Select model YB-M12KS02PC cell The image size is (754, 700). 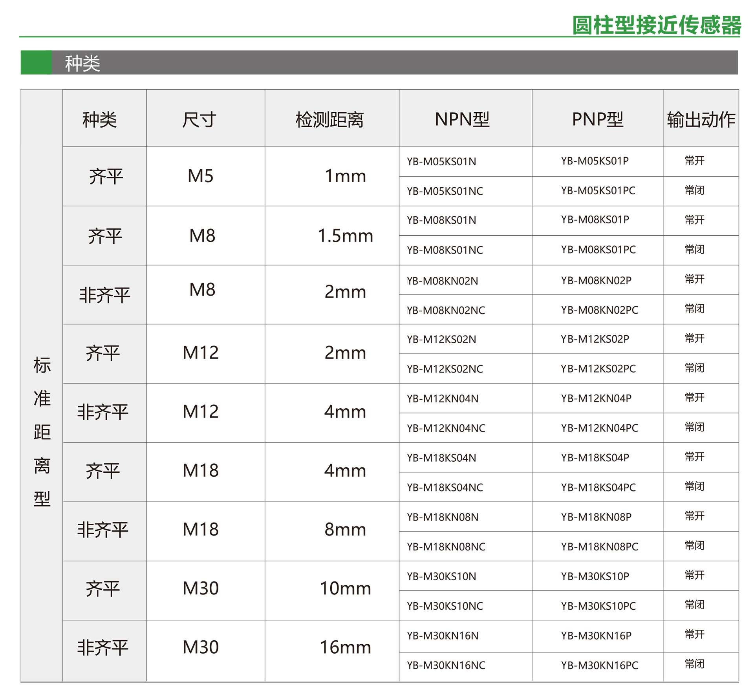[598, 369]
